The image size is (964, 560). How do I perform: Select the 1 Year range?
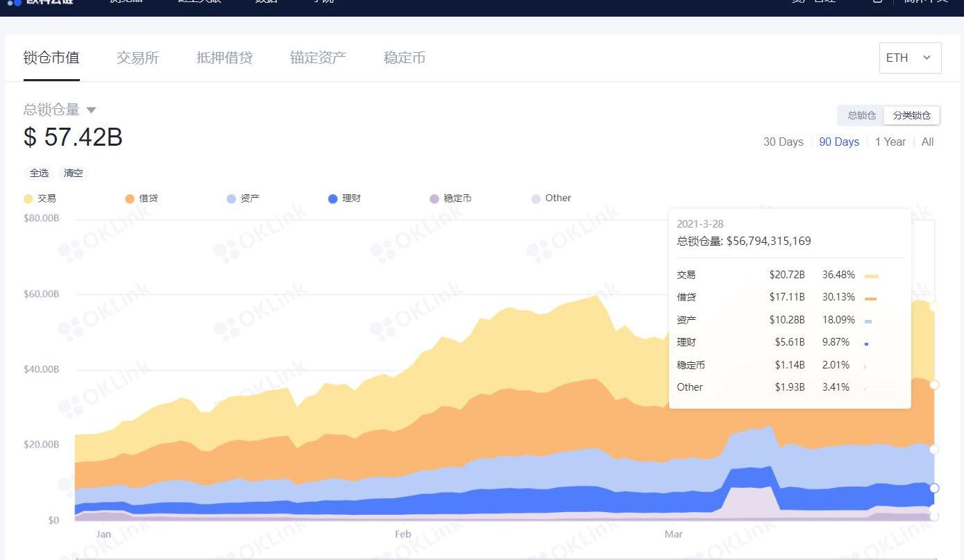click(890, 142)
